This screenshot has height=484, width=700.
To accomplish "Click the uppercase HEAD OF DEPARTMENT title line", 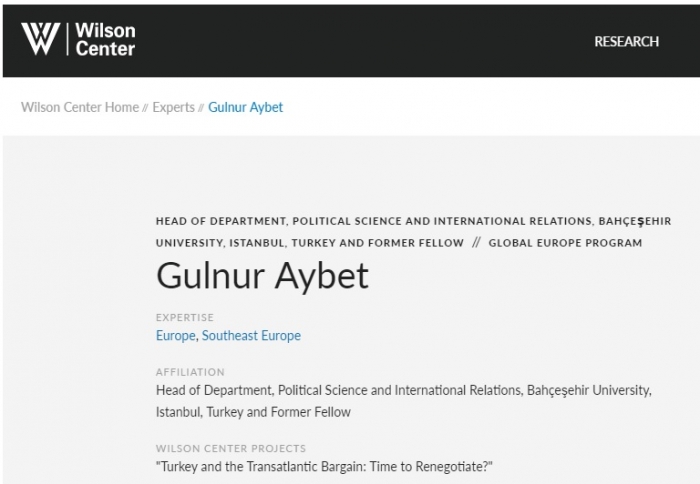I will tap(413, 232).
